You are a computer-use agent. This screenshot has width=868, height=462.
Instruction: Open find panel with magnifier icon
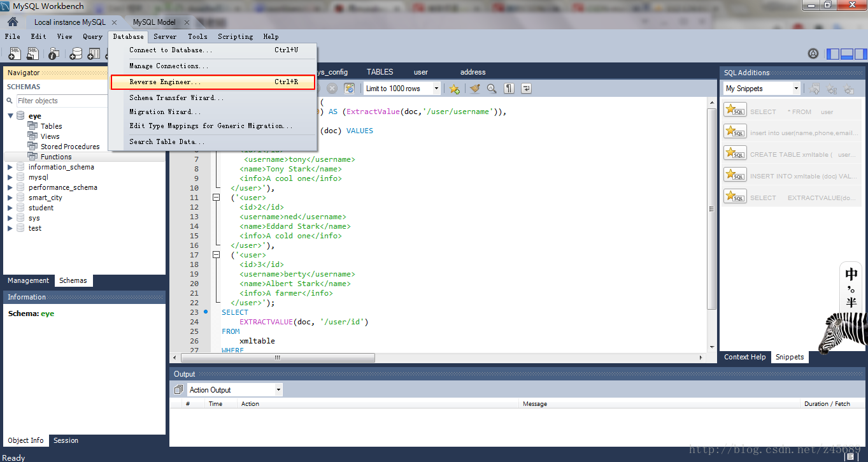[x=492, y=89]
